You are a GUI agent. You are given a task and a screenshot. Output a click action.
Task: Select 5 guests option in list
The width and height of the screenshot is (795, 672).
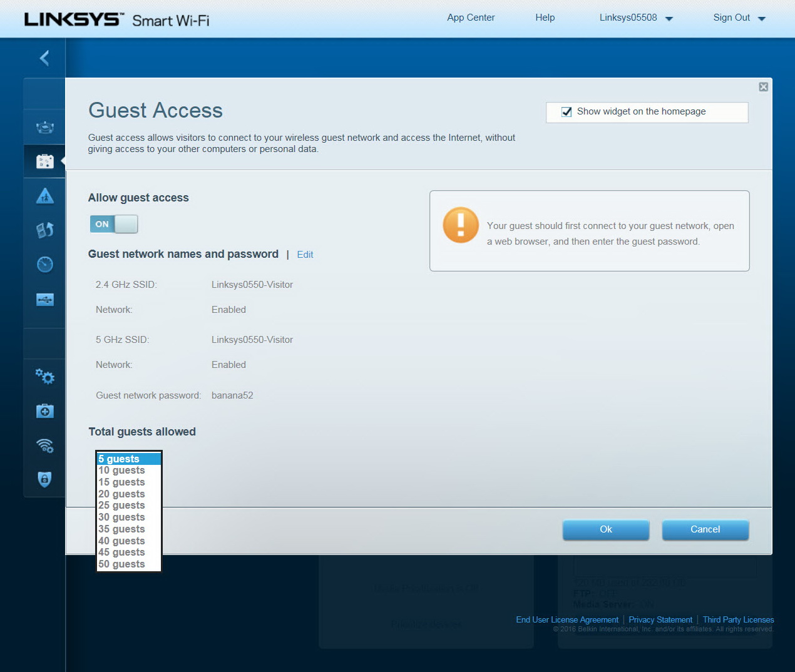click(129, 459)
